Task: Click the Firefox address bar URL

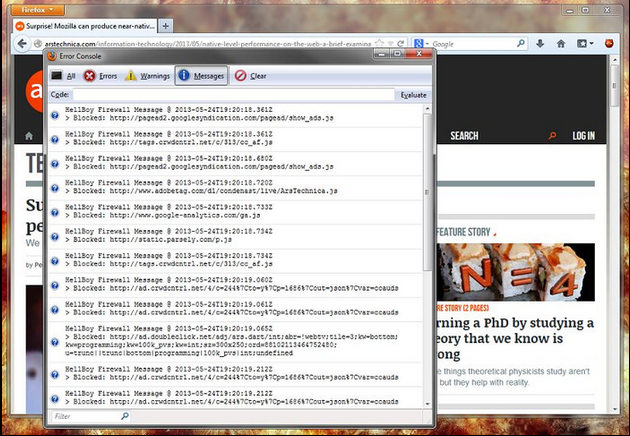Action: [x=208, y=44]
